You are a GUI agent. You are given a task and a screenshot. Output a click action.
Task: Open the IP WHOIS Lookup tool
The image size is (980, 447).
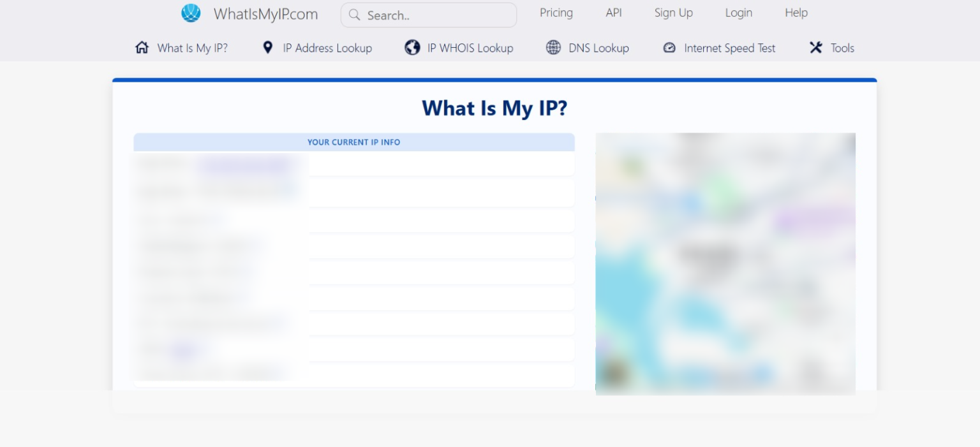tap(470, 47)
